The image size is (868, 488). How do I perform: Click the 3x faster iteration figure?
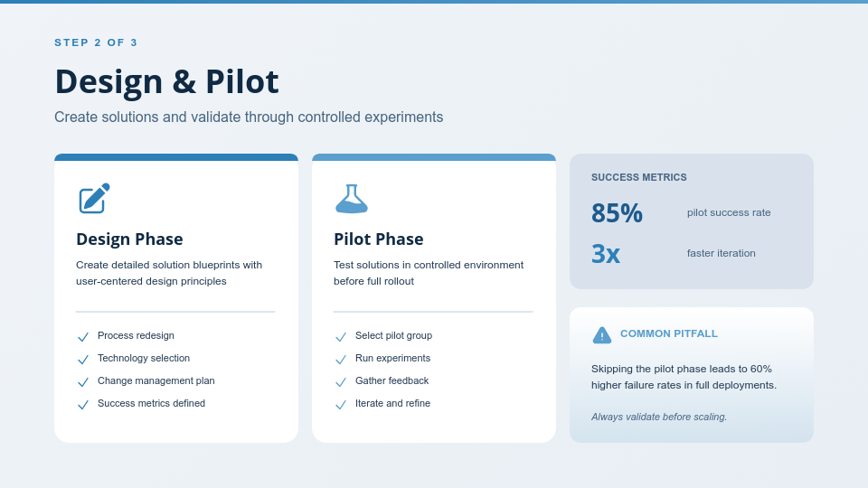(x=606, y=254)
